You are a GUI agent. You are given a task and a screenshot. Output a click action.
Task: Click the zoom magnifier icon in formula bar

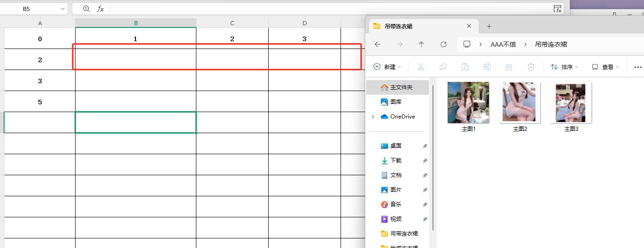click(x=87, y=9)
